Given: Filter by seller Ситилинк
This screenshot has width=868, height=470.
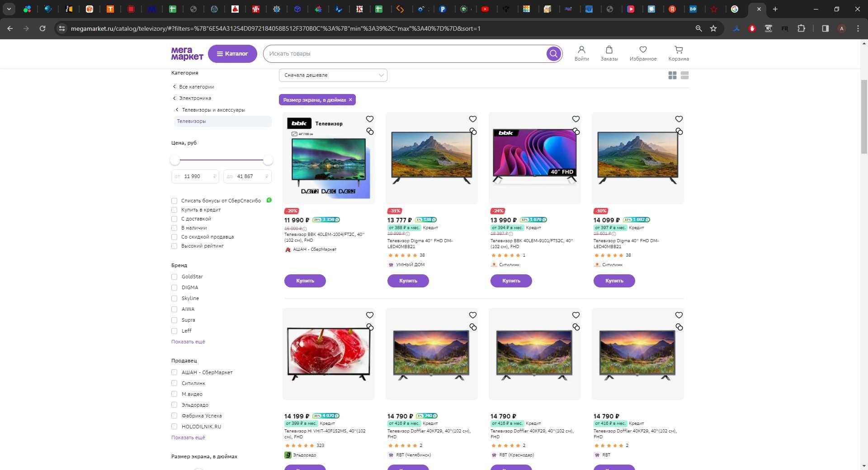Looking at the screenshot, I should 174,383.
